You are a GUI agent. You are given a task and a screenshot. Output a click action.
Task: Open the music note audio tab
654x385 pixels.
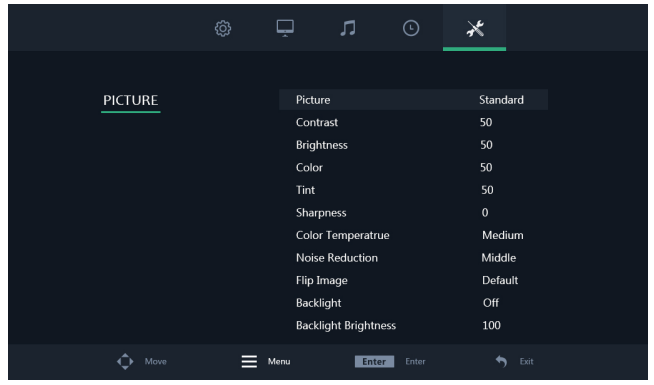point(348,28)
